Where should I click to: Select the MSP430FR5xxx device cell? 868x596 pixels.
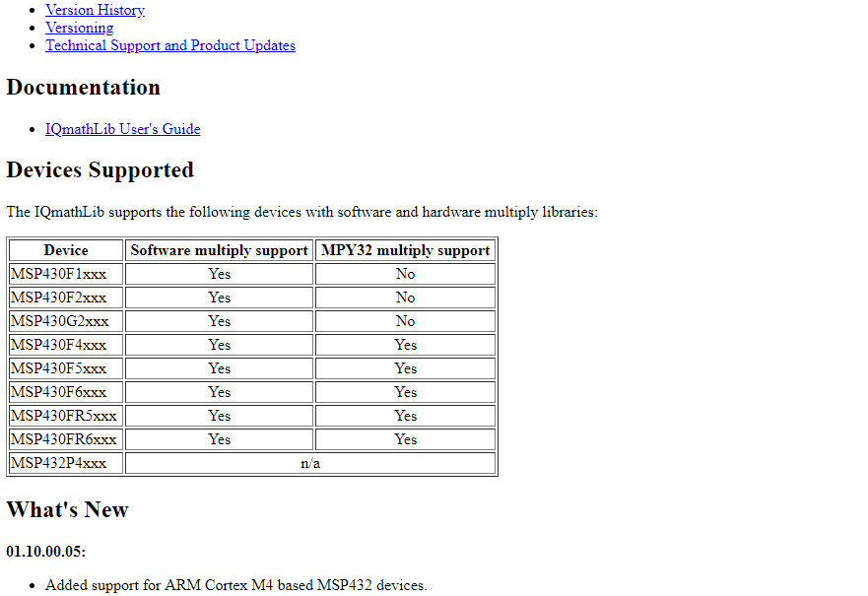point(66,416)
